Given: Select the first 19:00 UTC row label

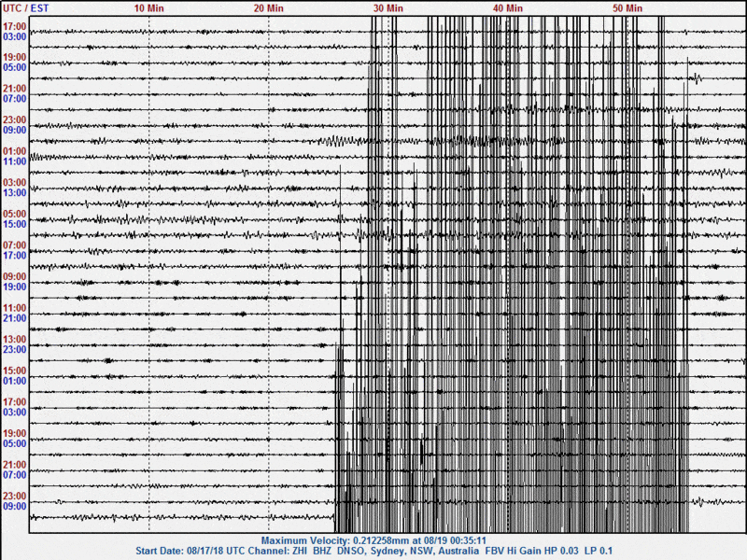Looking at the screenshot, I should point(14,57).
